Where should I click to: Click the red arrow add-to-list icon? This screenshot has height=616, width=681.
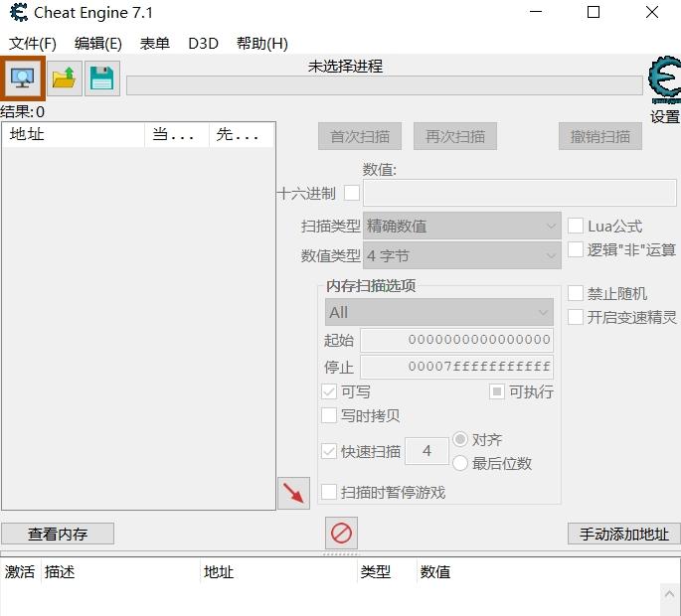coord(293,493)
